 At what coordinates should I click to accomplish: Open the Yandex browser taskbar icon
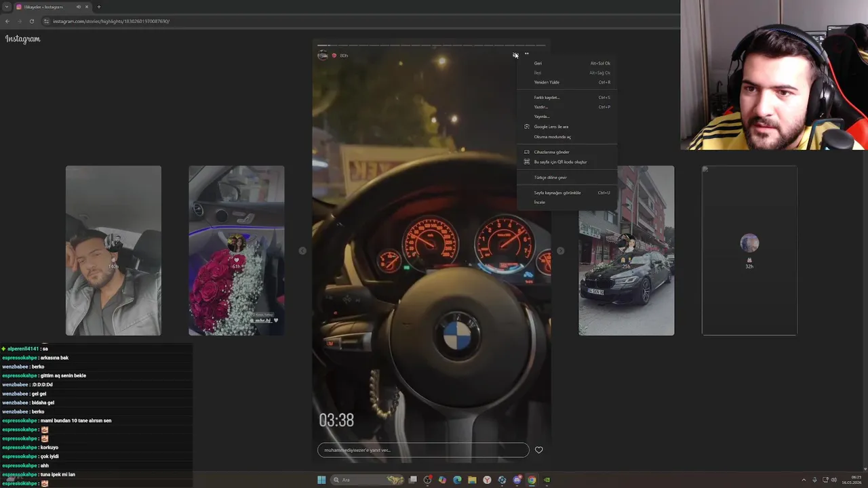point(487,480)
